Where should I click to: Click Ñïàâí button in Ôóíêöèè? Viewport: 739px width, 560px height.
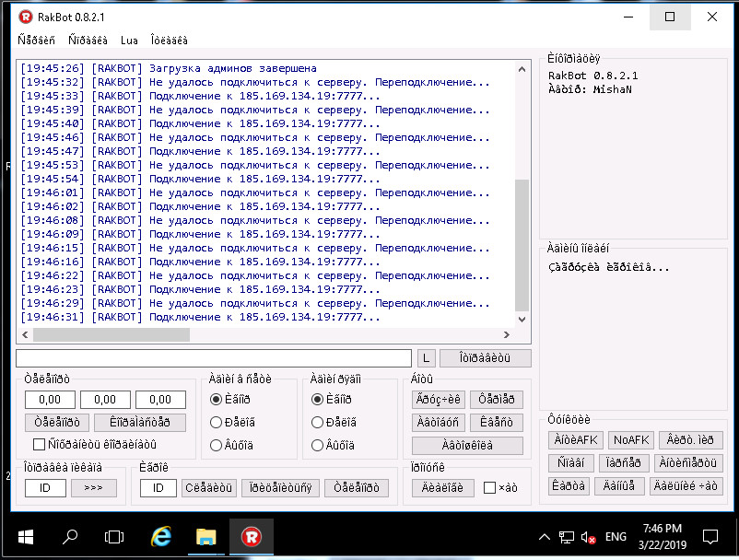pos(570,462)
